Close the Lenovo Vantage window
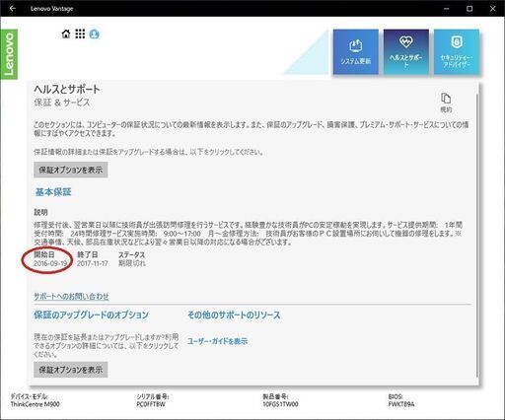Screen dimensions: 505x420 coord(492,9)
